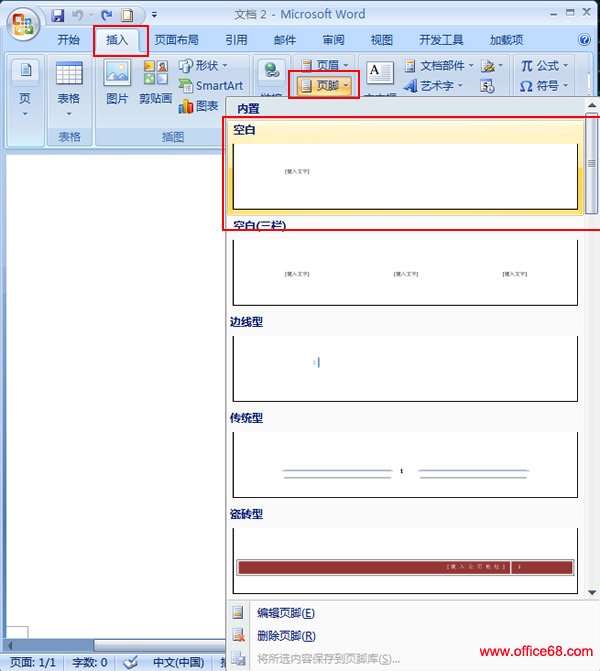The height and width of the screenshot is (671, 600).
Task: Click the 中文(中国) language indicator
Action: tap(178, 662)
